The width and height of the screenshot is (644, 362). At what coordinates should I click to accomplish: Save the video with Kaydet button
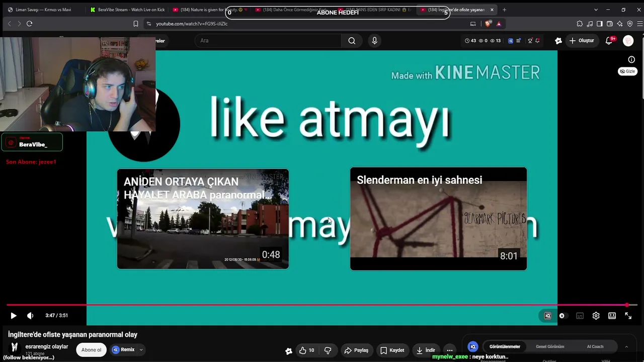[x=392, y=350]
